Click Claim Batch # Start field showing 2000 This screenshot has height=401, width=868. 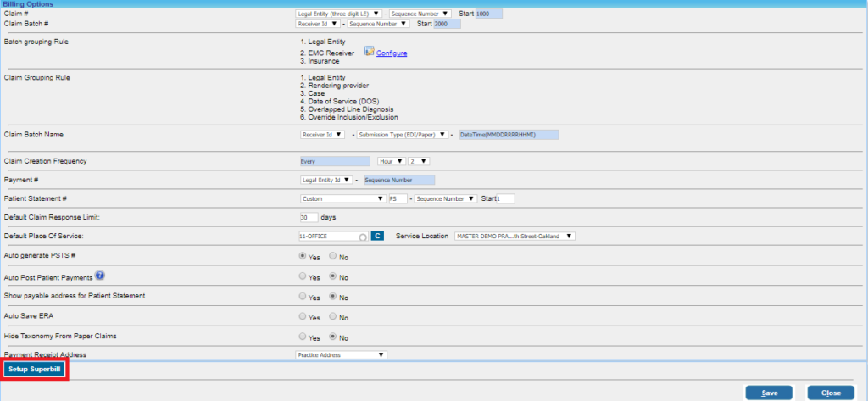(x=447, y=24)
